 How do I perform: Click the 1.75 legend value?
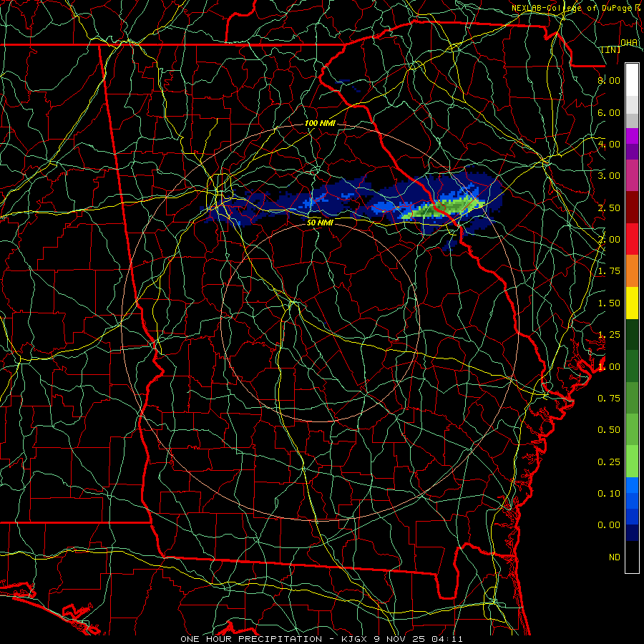point(609,271)
